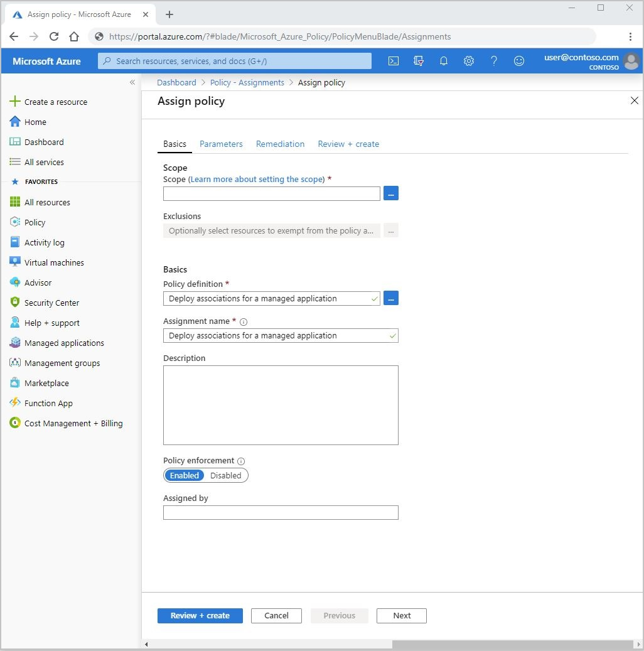Select Management groups in the sidebar
644x651 pixels.
62,362
